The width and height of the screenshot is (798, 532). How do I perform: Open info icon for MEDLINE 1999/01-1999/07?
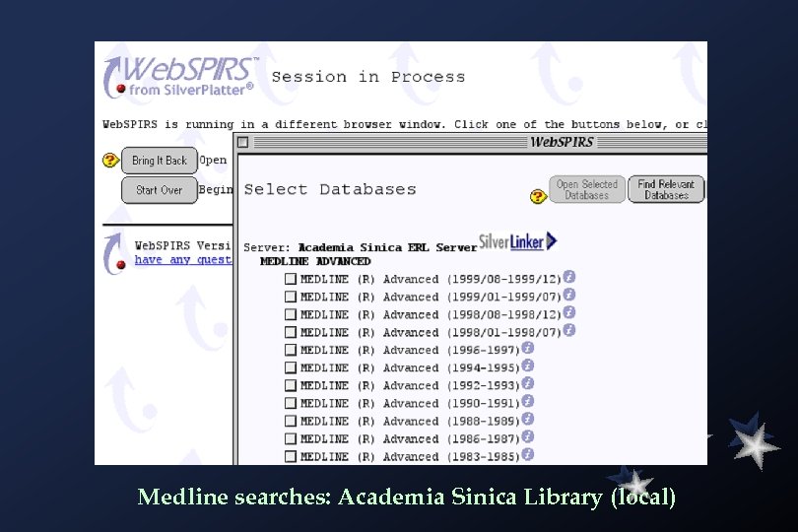[x=569, y=295]
